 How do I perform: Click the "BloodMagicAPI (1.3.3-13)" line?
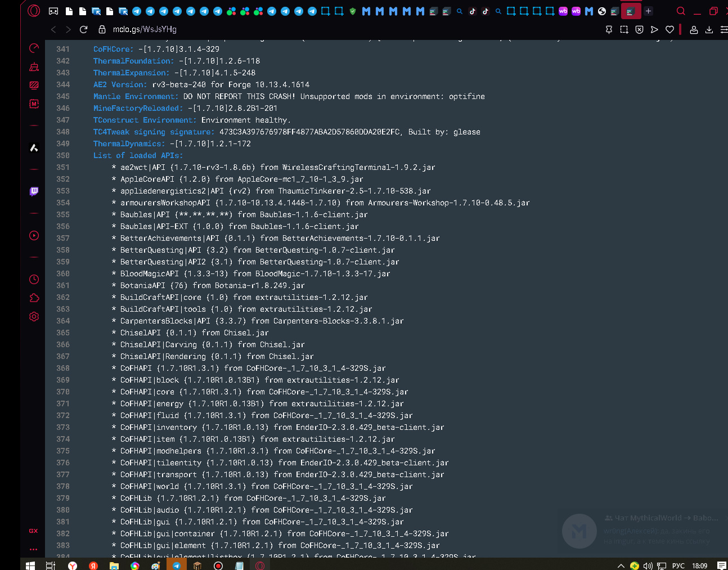pos(251,273)
